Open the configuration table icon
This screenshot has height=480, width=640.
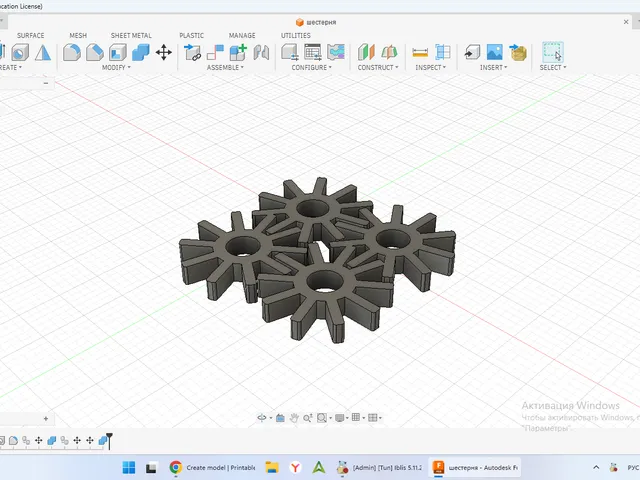(x=313, y=52)
